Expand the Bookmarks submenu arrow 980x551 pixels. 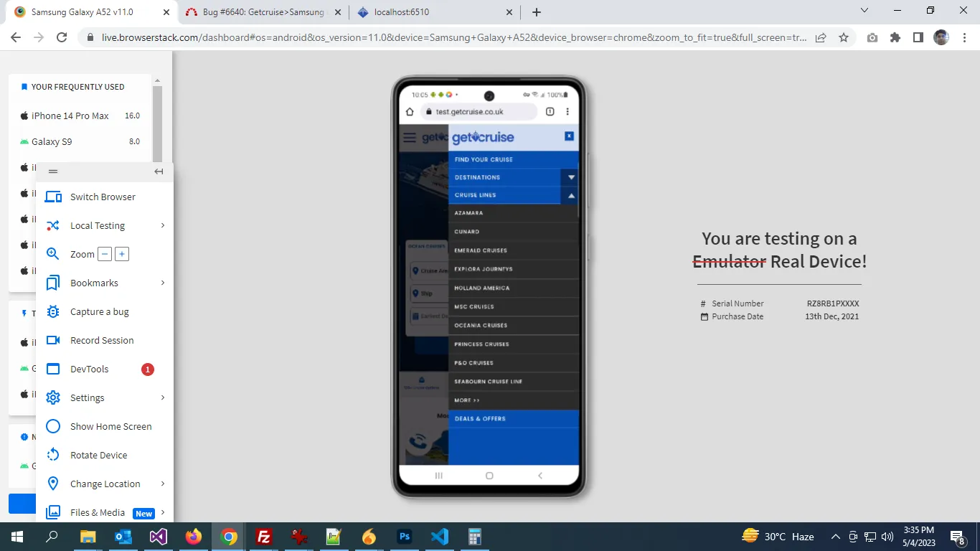(x=163, y=283)
